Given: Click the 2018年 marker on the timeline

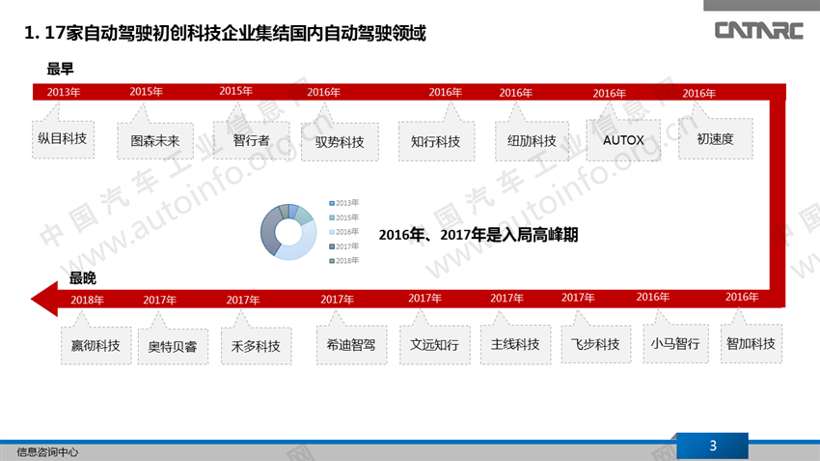Looking at the screenshot, I should (x=88, y=299).
